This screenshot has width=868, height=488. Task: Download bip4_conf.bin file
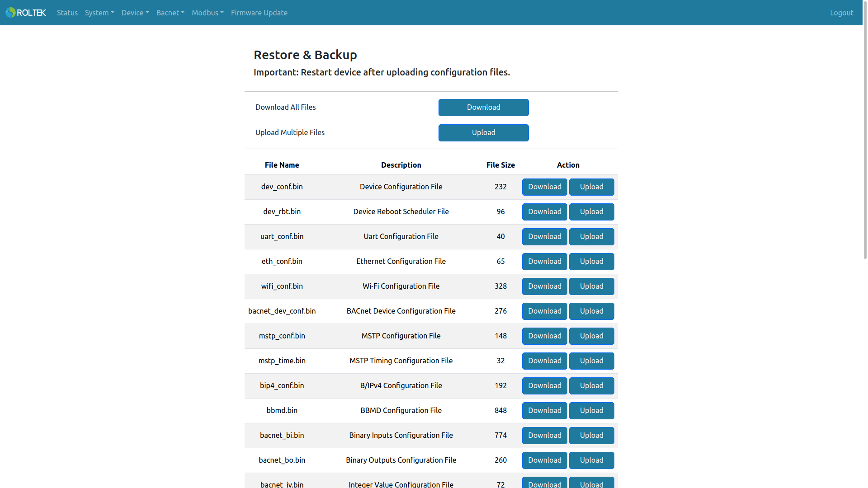tap(544, 386)
